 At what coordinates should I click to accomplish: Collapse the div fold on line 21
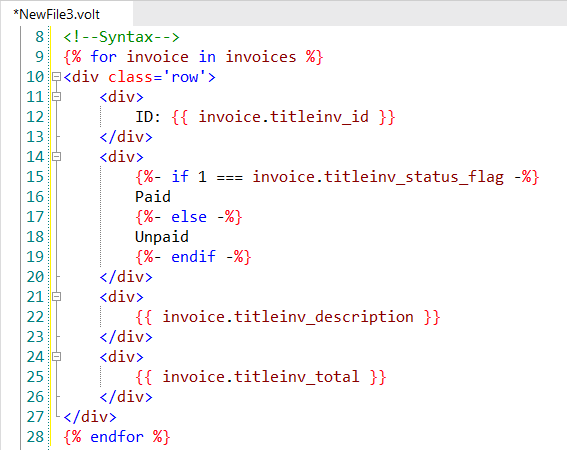click(56, 297)
